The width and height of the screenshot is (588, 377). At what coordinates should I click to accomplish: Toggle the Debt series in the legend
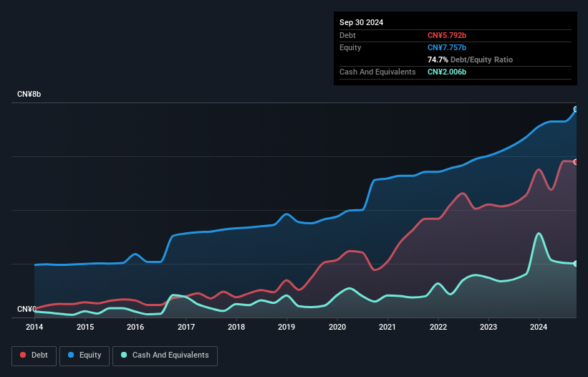[x=34, y=355]
